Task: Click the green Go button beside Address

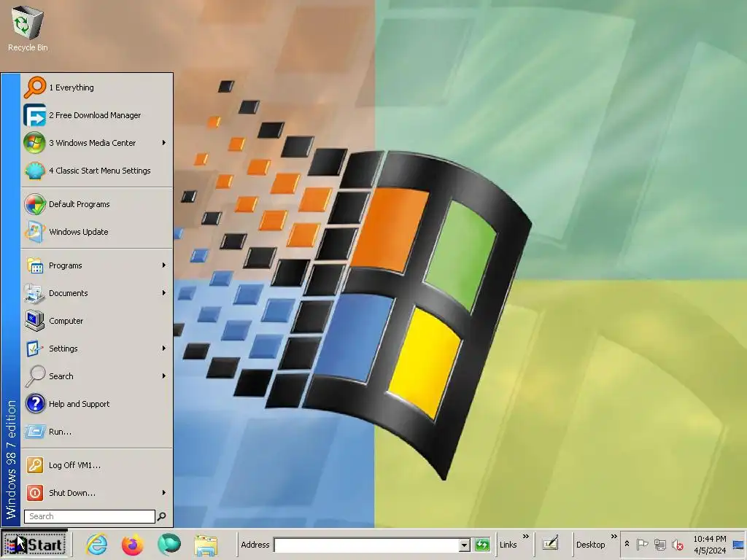Action: [x=482, y=544]
